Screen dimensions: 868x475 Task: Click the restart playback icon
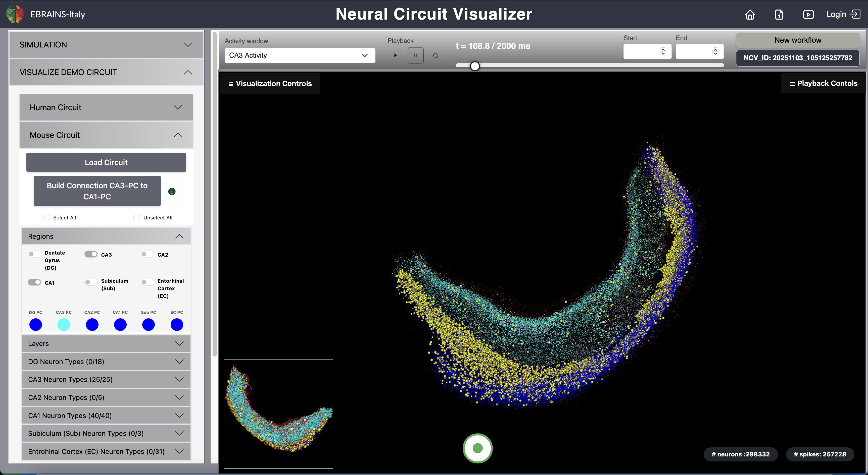coord(435,55)
